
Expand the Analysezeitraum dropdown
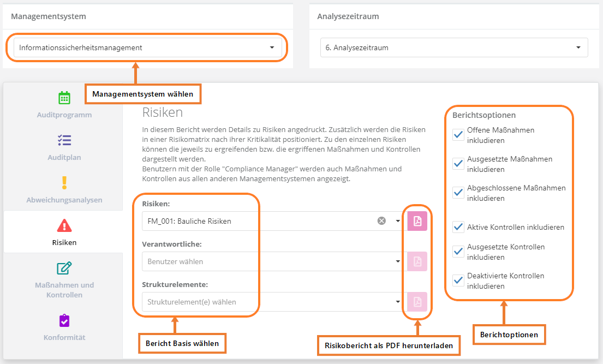pyautogui.click(x=453, y=47)
